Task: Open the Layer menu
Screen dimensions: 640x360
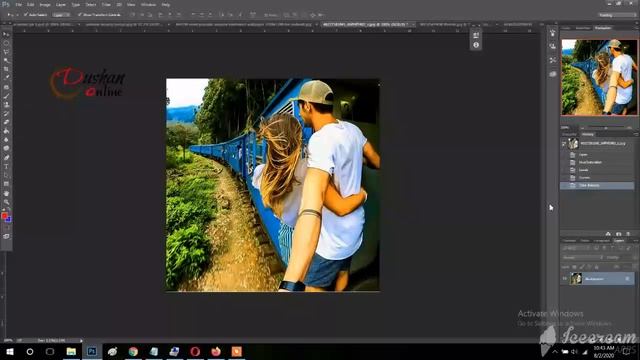Action: (61, 4)
